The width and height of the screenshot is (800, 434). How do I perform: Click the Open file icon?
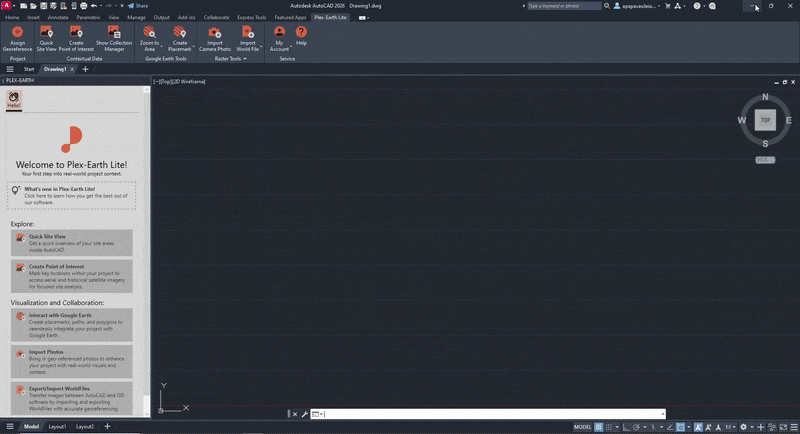pyautogui.click(x=34, y=6)
